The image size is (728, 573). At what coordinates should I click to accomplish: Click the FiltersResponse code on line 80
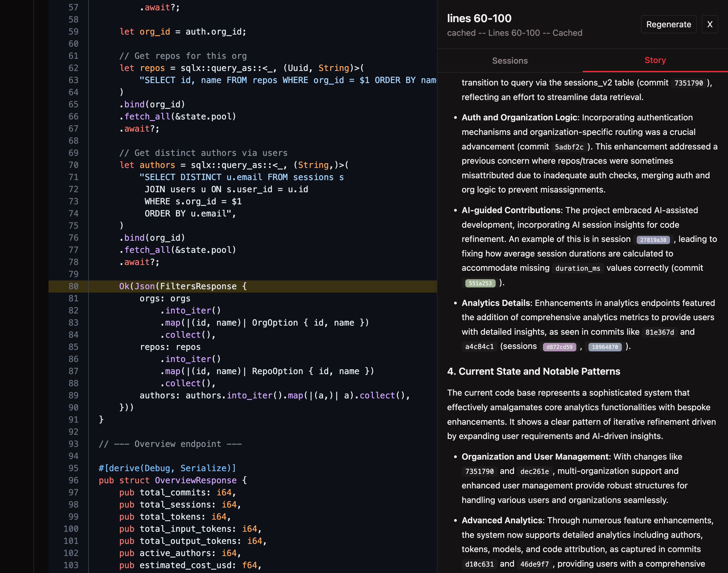[198, 286]
